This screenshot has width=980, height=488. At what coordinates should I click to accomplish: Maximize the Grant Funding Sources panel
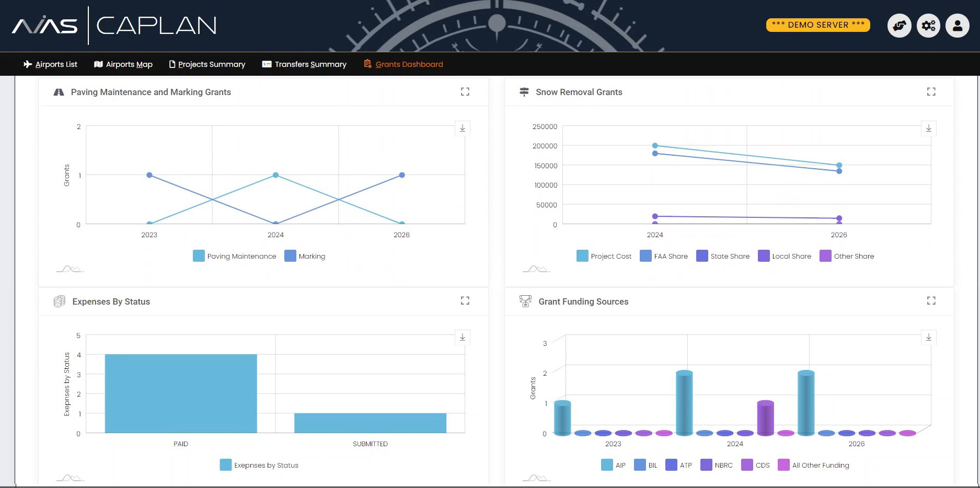[931, 301]
